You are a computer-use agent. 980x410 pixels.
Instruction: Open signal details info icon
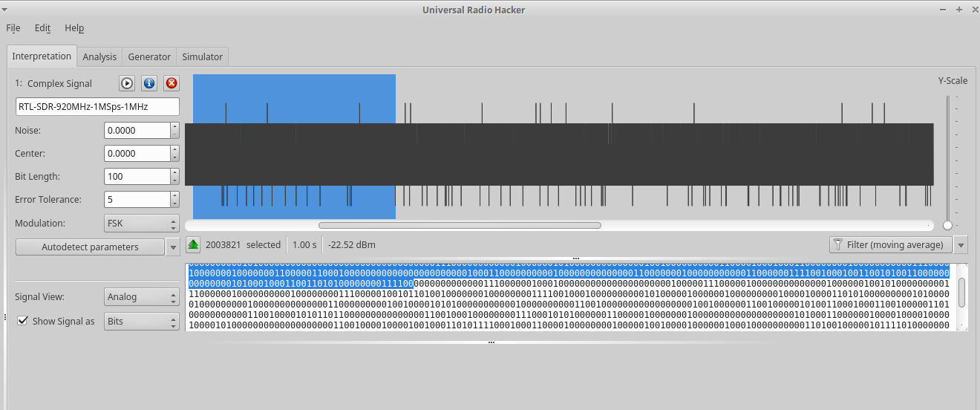(149, 83)
